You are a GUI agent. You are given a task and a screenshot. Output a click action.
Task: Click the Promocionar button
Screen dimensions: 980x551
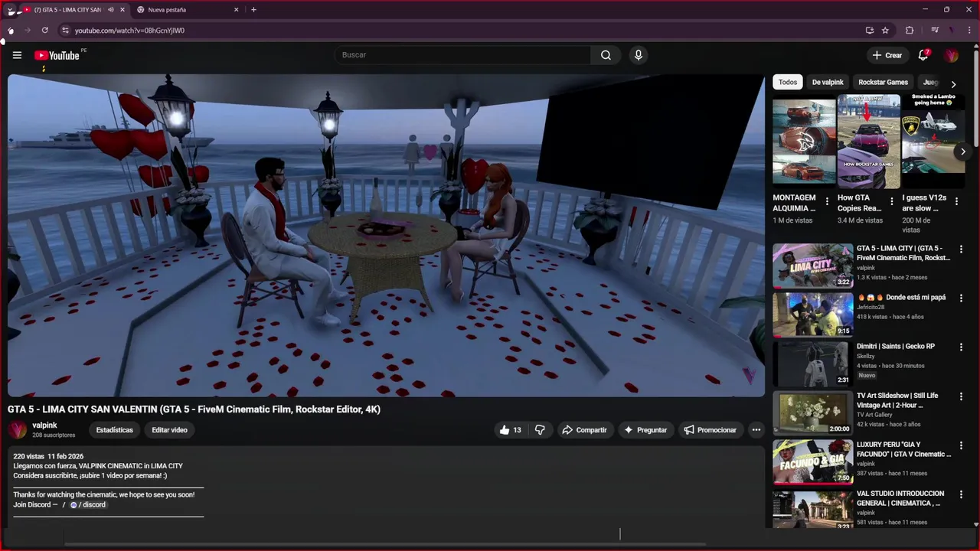[x=710, y=430]
